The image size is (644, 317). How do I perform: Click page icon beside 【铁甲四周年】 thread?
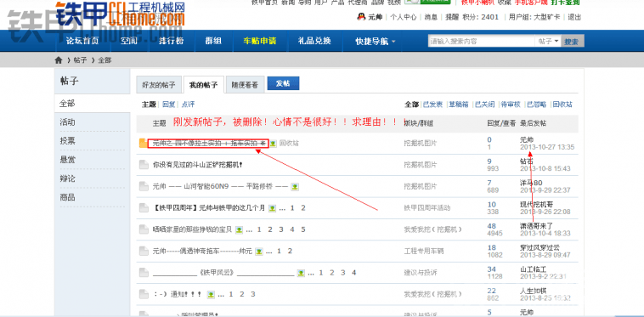(144, 207)
